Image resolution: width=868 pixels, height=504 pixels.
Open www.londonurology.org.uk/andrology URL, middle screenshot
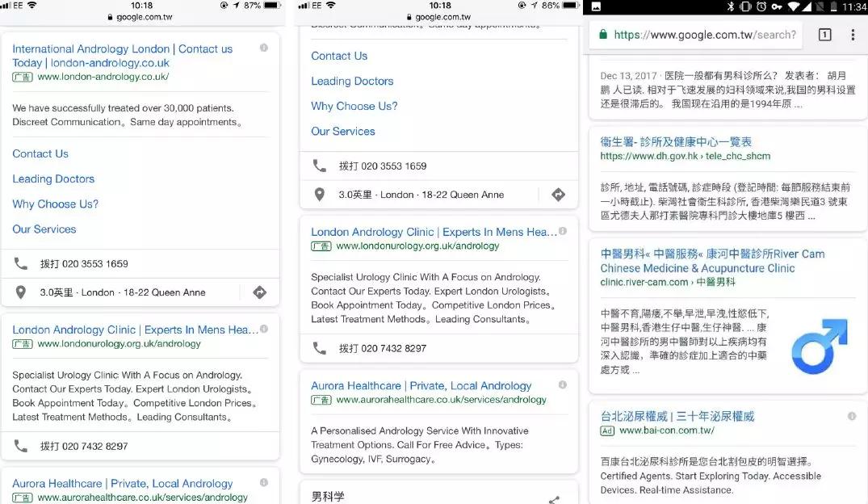pyautogui.click(x=417, y=246)
